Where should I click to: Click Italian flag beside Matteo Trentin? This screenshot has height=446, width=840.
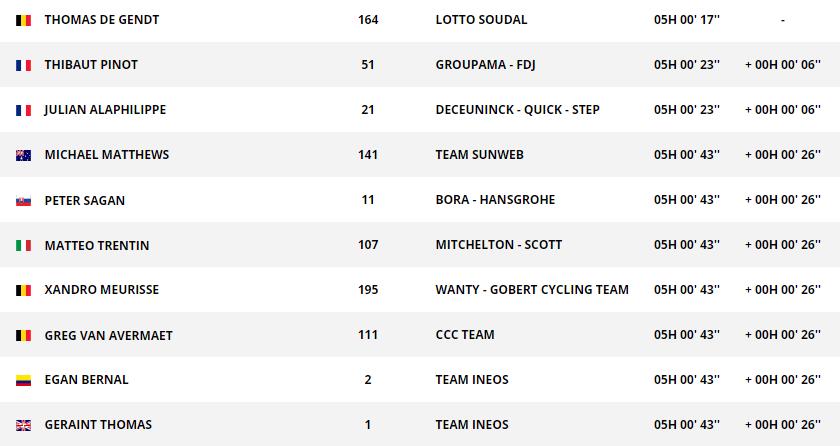(23, 245)
